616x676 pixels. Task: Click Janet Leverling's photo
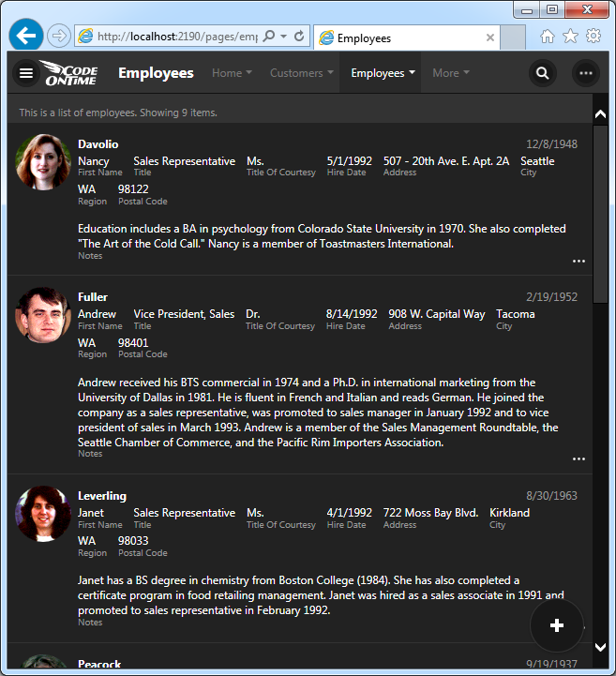coord(43,514)
